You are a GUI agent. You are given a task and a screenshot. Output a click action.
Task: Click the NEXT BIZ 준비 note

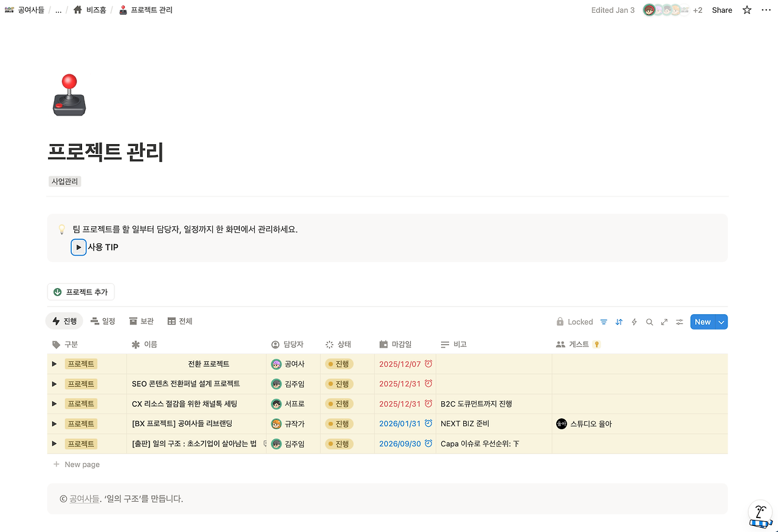point(465,424)
